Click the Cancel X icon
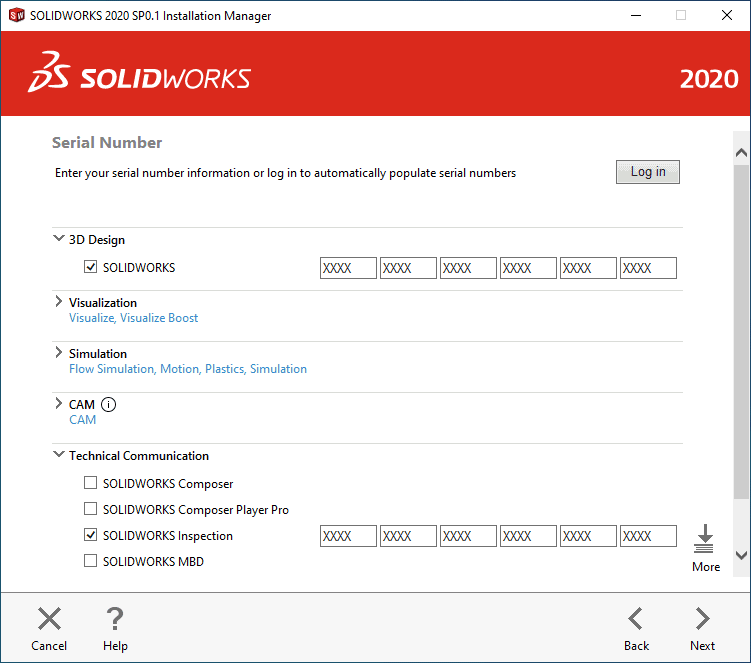This screenshot has height=663, width=751. tap(49, 619)
